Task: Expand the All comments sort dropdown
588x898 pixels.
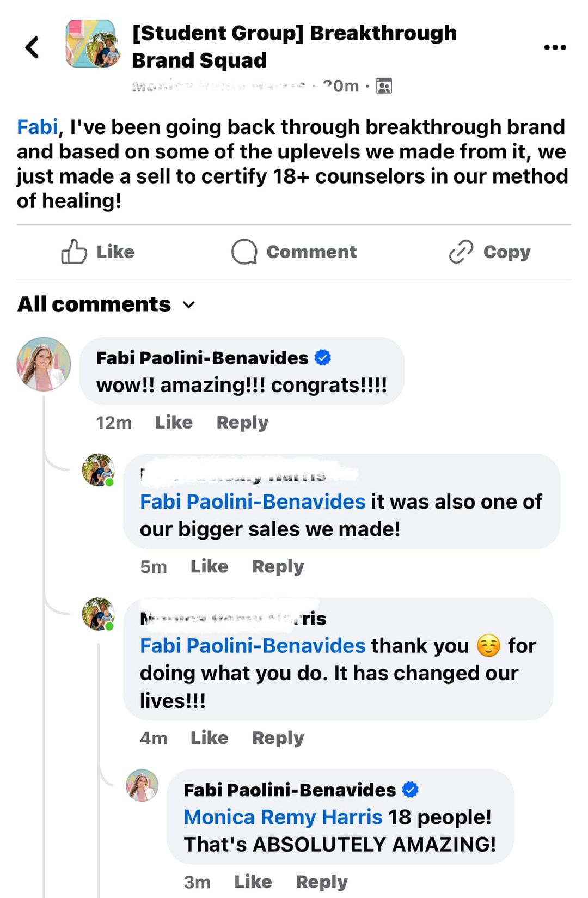Action: click(x=188, y=304)
